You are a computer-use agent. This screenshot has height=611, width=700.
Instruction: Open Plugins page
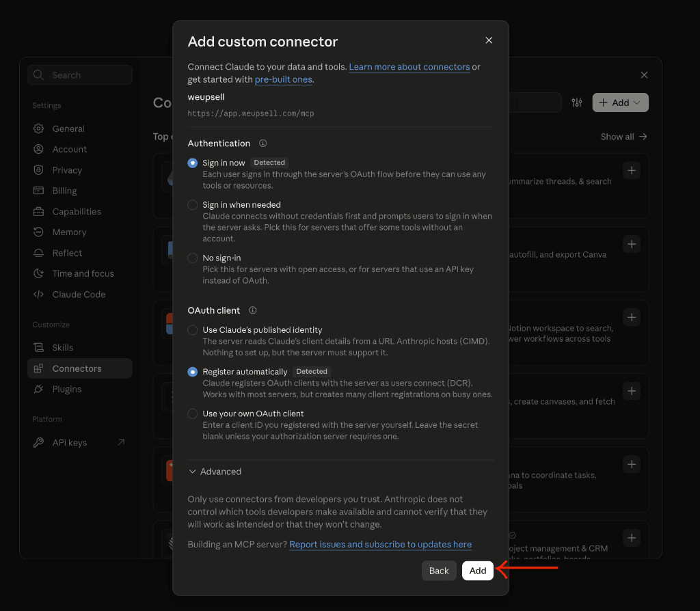coord(67,389)
